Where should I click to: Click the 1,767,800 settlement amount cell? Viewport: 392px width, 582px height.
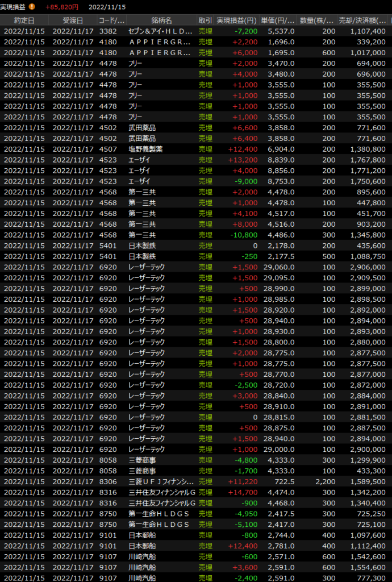[x=366, y=160]
